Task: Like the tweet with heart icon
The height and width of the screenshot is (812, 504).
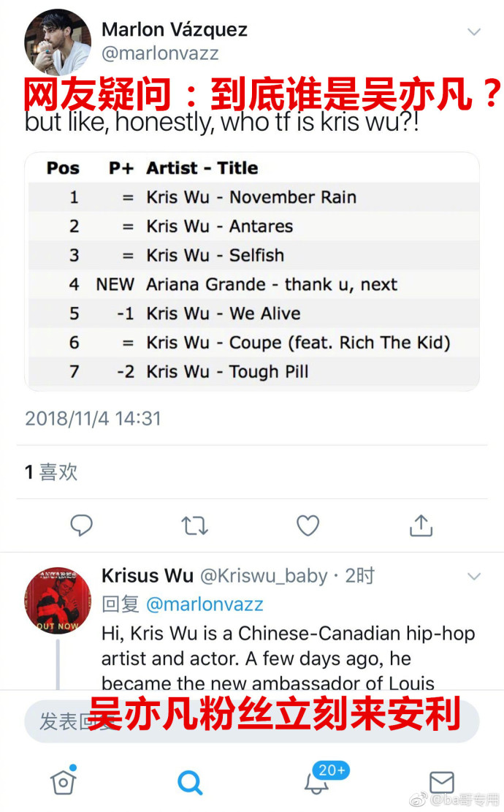Action: pos(308,525)
